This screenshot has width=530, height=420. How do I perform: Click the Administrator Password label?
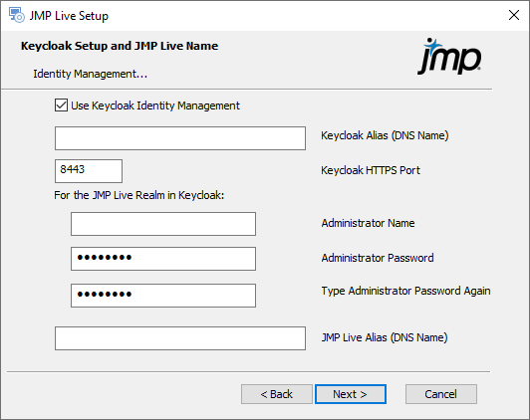pos(378,258)
